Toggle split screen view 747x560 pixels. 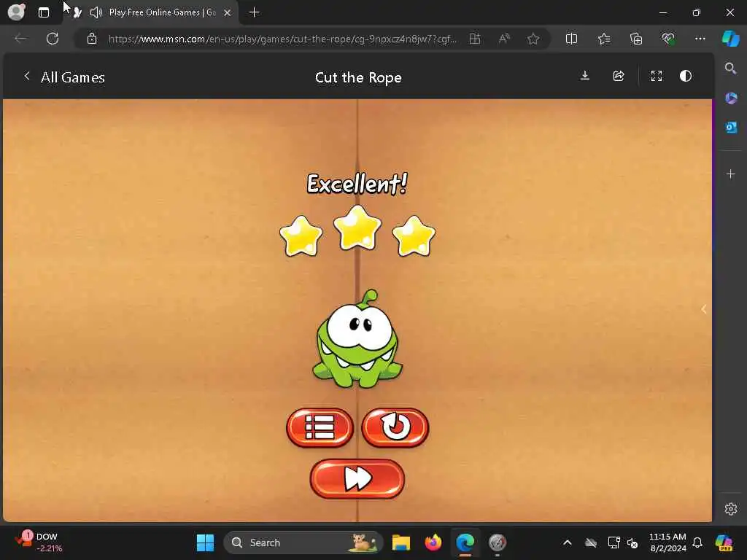point(571,39)
